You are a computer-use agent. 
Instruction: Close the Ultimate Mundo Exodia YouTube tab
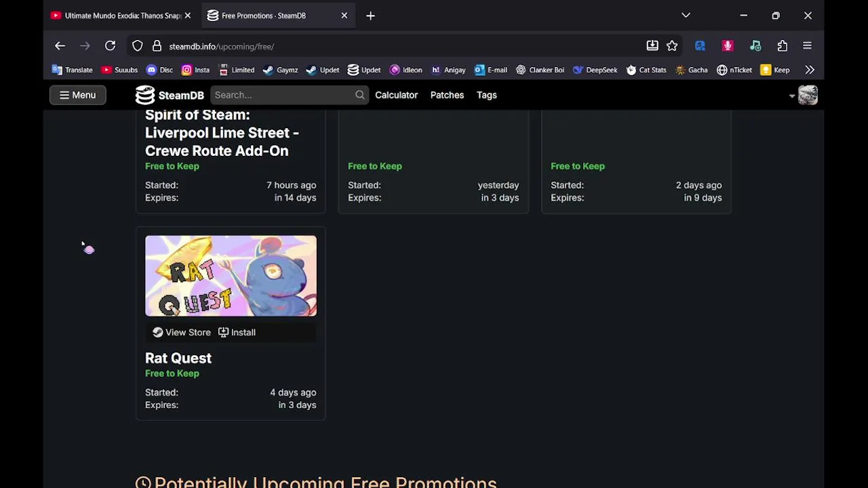(187, 16)
